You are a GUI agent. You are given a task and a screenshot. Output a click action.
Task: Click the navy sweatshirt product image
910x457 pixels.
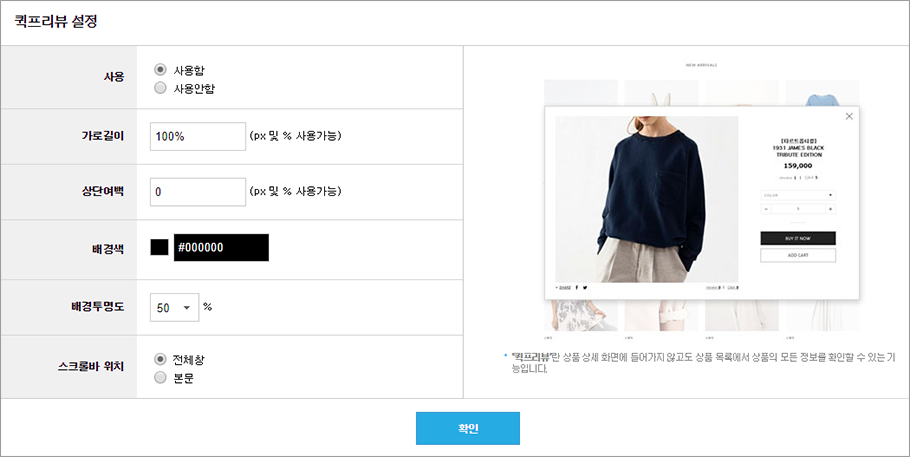(647, 199)
